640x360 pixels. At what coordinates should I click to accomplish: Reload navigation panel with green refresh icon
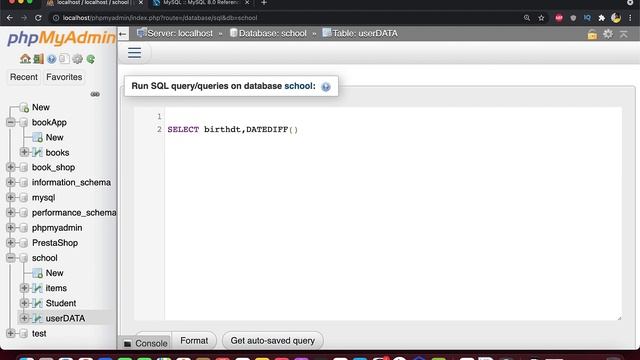point(91,59)
